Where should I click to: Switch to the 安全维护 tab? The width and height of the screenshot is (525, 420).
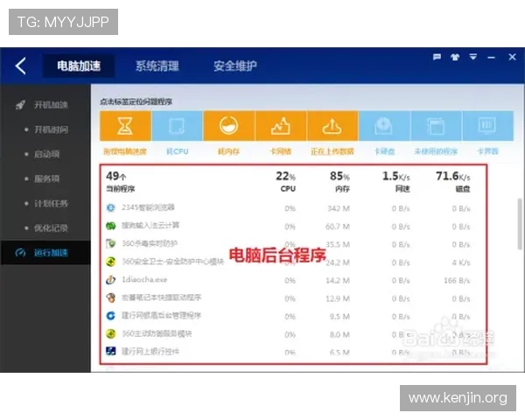[235, 66]
